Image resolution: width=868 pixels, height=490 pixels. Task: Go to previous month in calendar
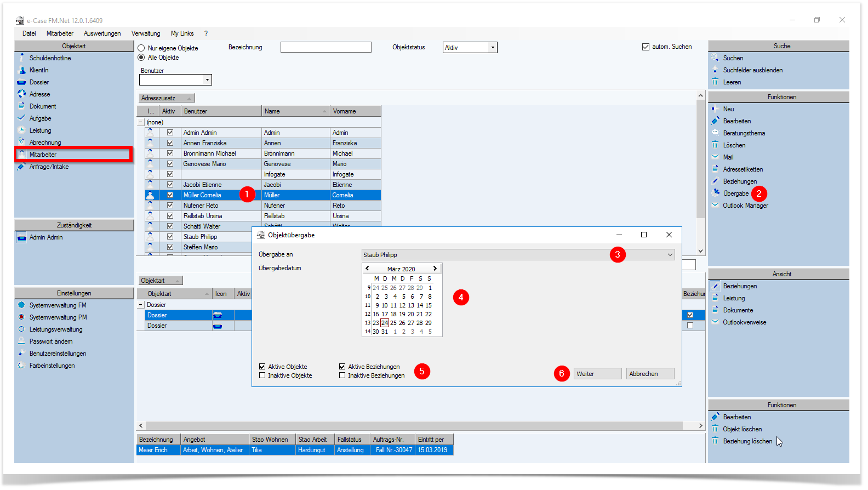tap(367, 269)
